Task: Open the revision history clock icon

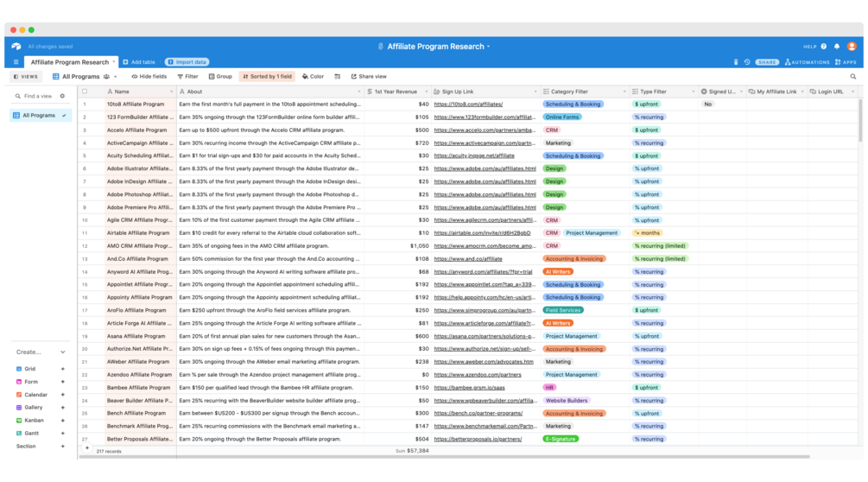Action: 747,62
